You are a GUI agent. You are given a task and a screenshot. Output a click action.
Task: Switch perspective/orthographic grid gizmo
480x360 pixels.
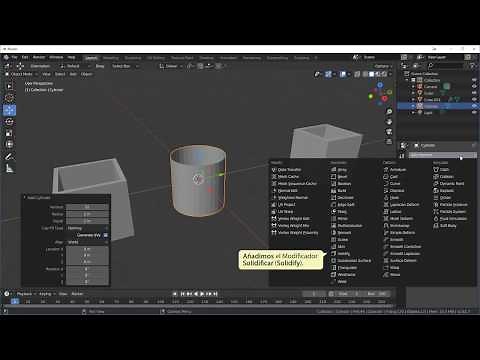click(x=389, y=142)
